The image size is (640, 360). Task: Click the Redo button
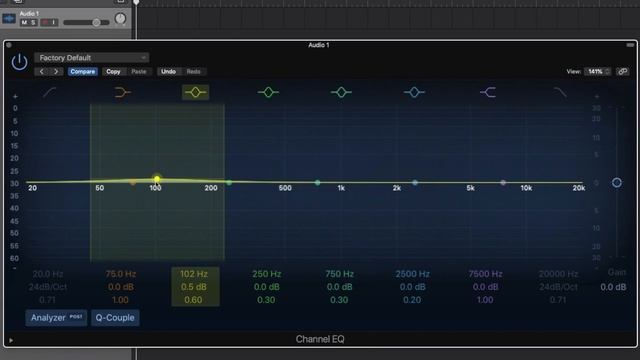click(x=193, y=71)
